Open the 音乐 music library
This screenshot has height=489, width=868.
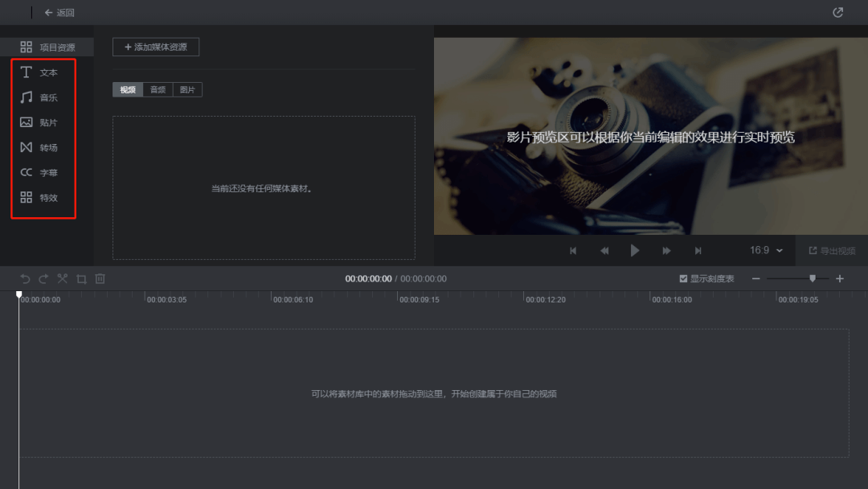tap(39, 97)
